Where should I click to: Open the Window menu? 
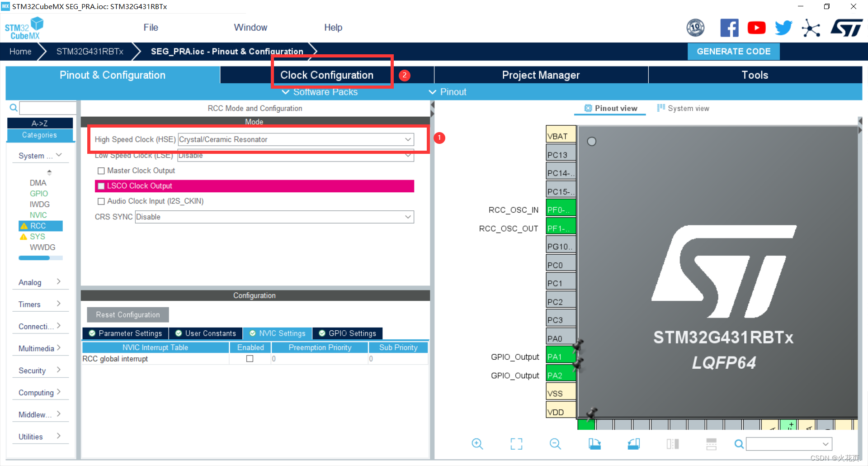click(x=250, y=28)
